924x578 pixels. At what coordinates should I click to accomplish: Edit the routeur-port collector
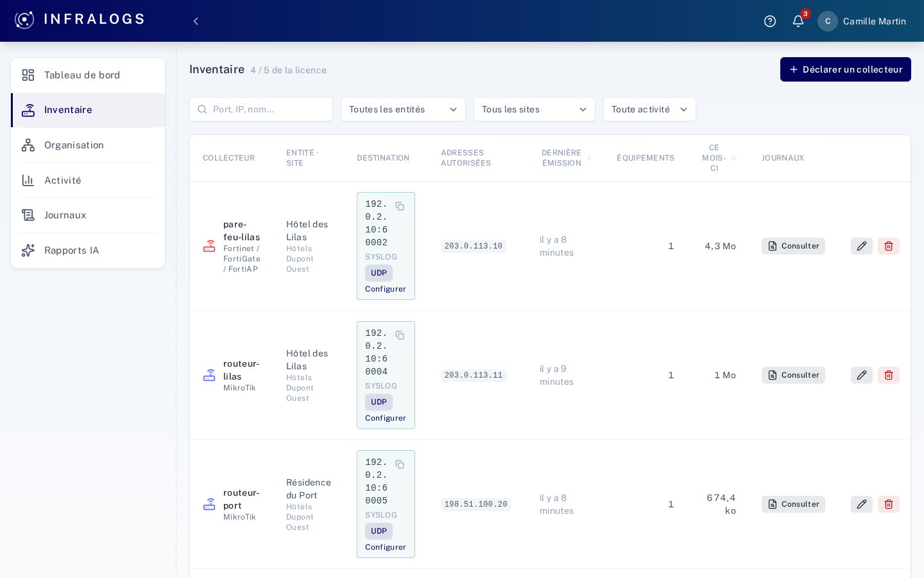point(862,504)
